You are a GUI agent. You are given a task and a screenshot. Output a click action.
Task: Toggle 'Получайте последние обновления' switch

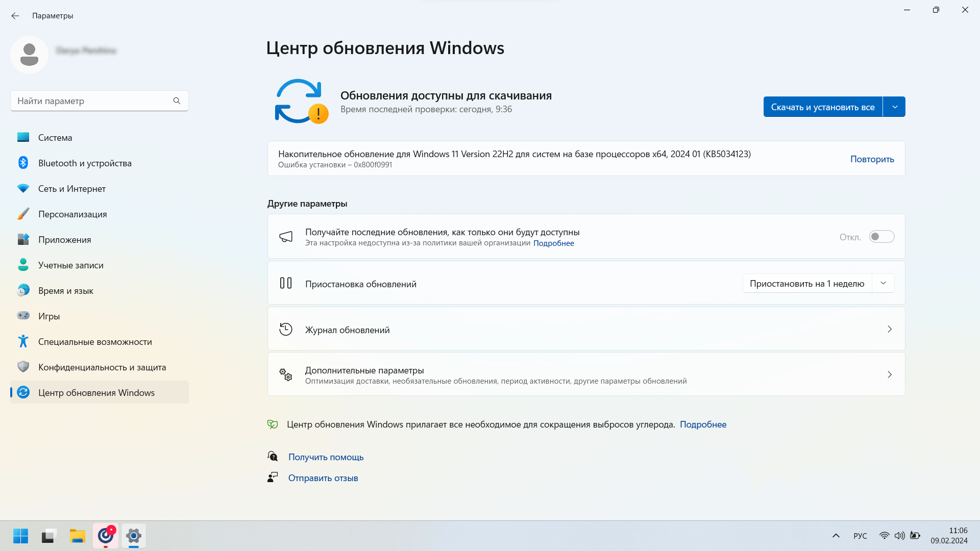(x=881, y=237)
